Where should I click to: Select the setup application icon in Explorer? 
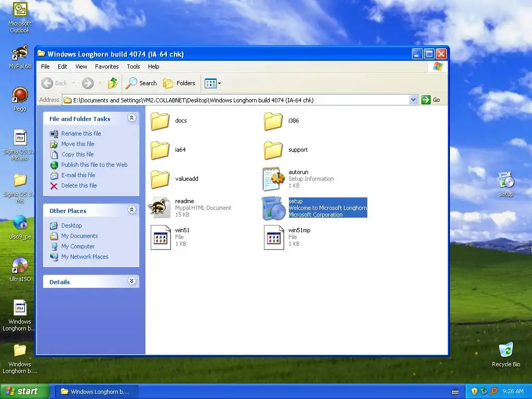[273, 208]
